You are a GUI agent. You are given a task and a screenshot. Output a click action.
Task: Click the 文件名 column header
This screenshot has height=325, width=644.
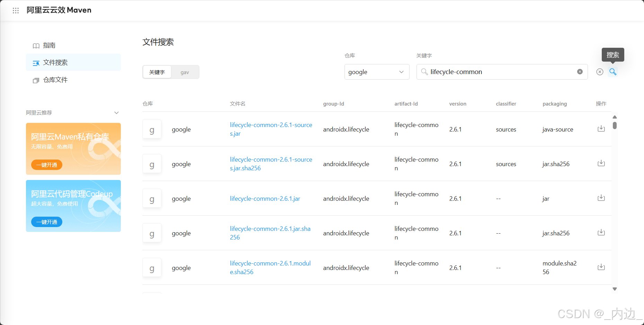238,104
